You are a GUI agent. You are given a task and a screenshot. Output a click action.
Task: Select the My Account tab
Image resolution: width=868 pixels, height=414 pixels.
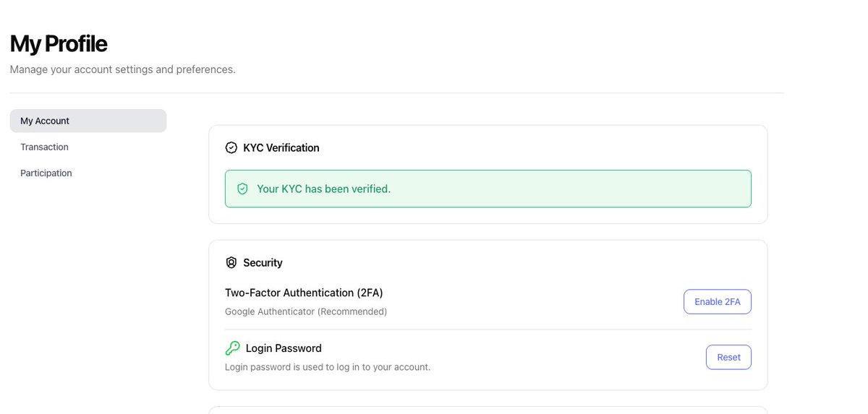coord(88,121)
